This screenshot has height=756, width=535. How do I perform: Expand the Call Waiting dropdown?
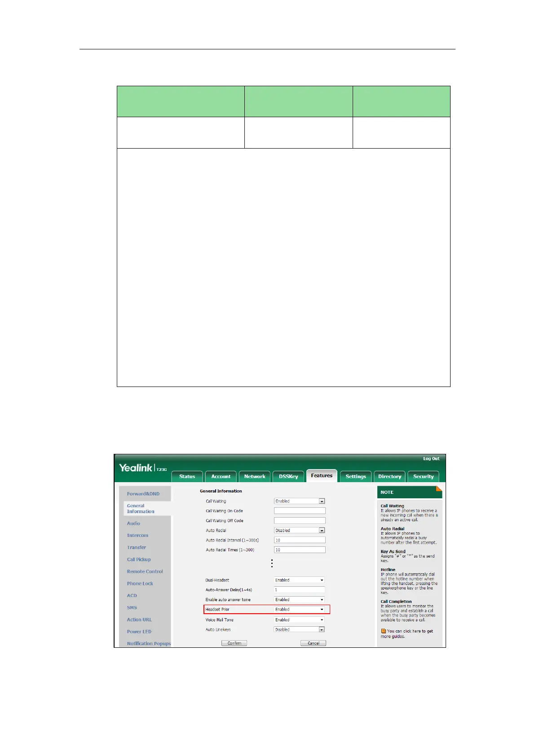[300, 501]
